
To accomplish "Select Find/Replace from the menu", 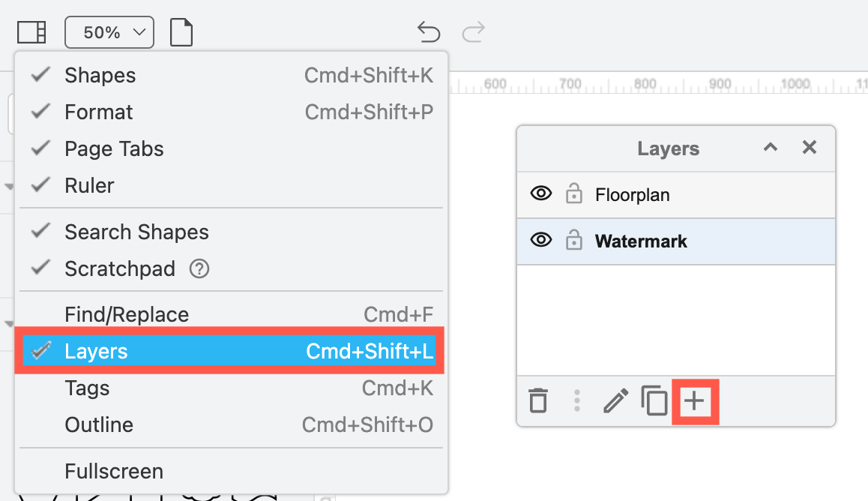I will (126, 313).
